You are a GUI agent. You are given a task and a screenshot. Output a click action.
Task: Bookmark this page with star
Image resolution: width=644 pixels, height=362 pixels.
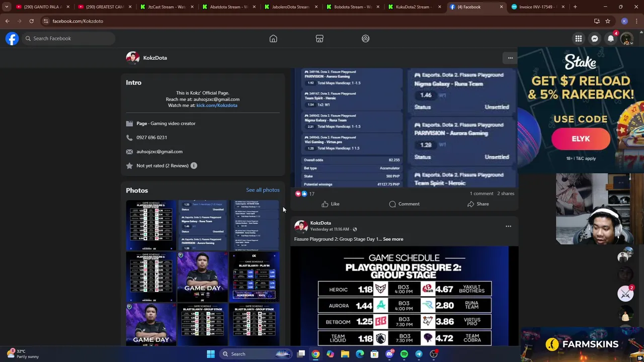tap(608, 21)
